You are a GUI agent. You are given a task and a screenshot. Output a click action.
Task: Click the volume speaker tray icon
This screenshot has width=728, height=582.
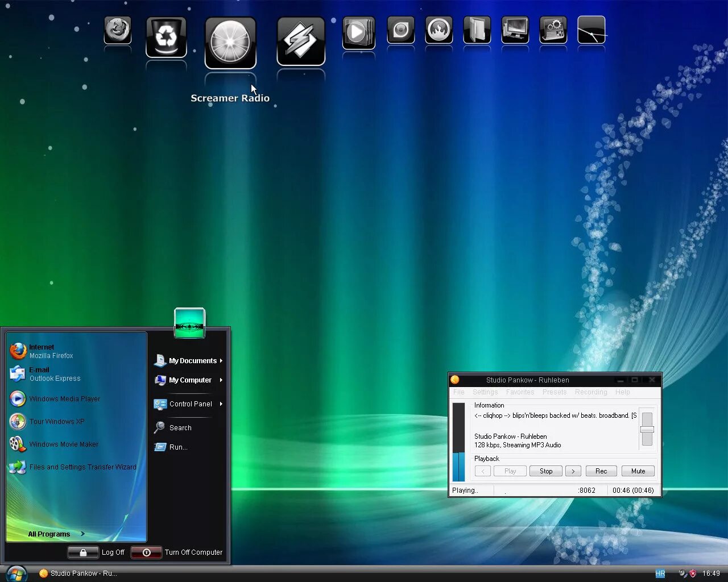coord(682,573)
